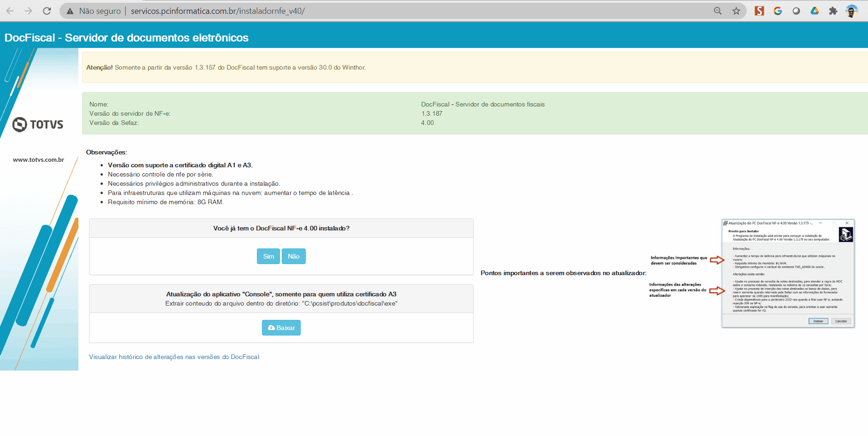This screenshot has width=868, height=436.
Task: Answer 'Não' to DocFiscal installed question
Action: pyautogui.click(x=294, y=256)
